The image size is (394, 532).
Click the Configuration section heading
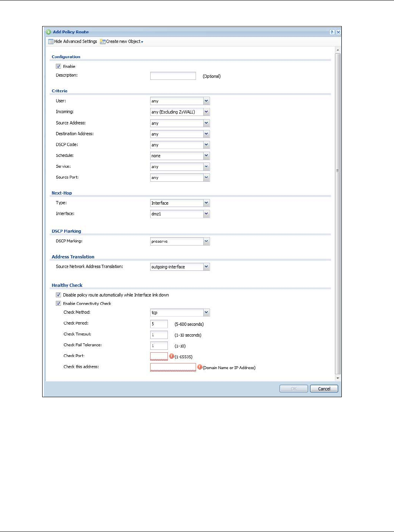(66, 57)
